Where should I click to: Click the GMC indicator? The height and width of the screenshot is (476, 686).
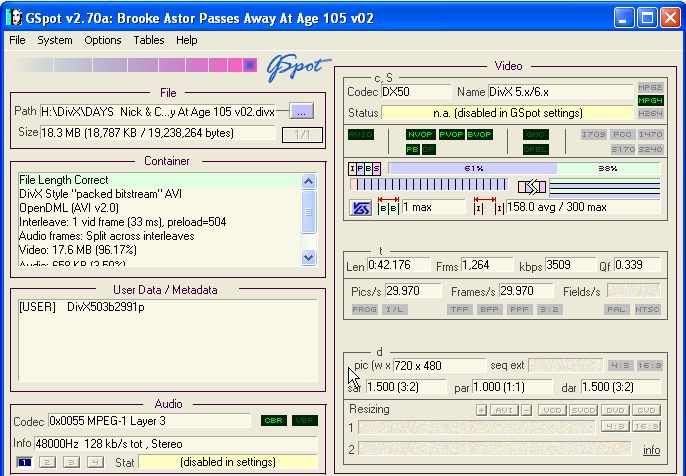[536, 135]
